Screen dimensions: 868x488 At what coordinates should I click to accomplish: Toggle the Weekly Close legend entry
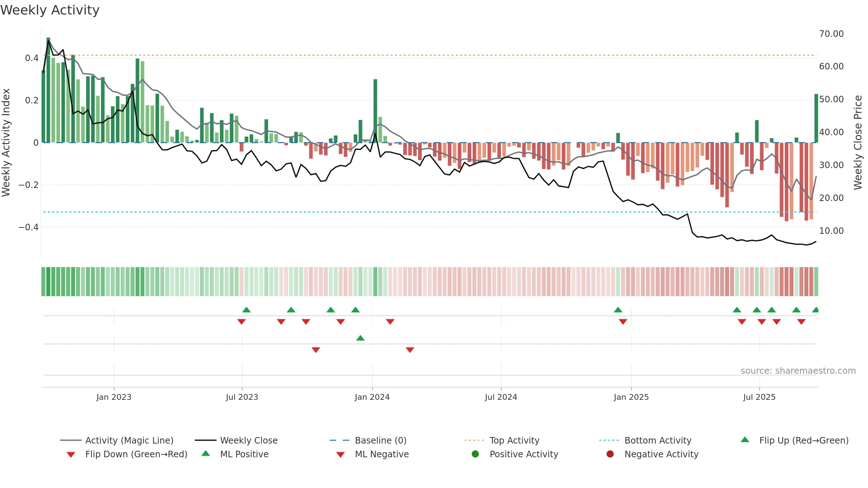tap(236, 440)
